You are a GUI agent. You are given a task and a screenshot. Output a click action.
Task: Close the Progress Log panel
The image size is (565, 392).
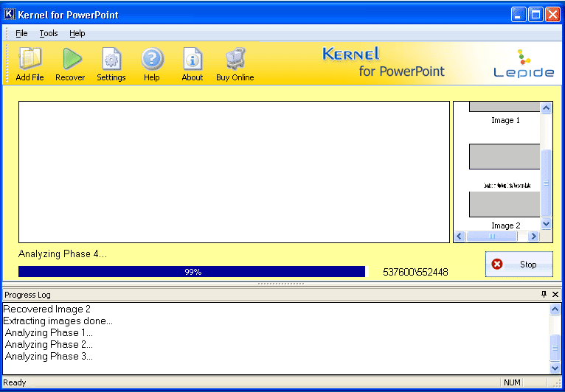point(555,294)
